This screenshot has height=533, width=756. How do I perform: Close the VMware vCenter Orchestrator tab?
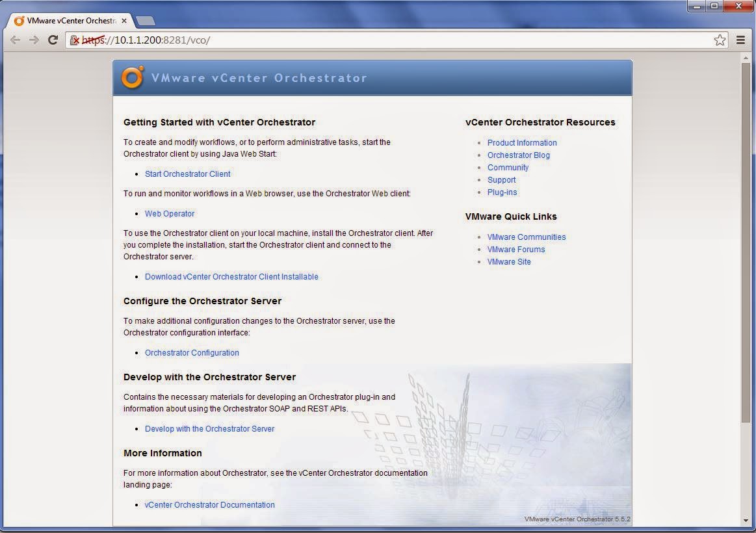tap(124, 21)
